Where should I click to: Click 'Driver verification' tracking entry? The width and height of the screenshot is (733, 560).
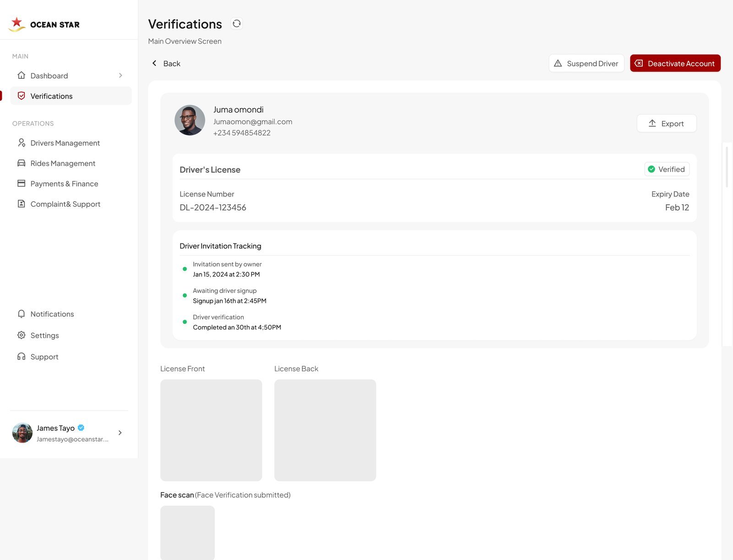click(219, 317)
